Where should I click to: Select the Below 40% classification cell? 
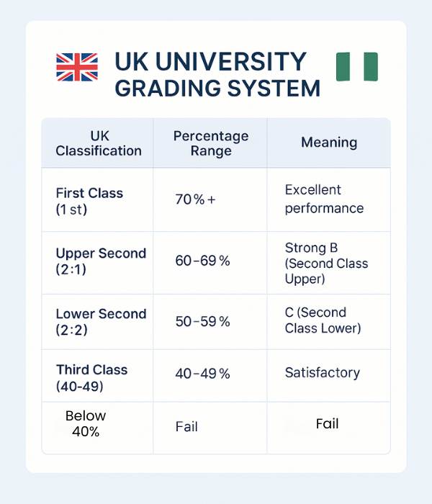86,424
